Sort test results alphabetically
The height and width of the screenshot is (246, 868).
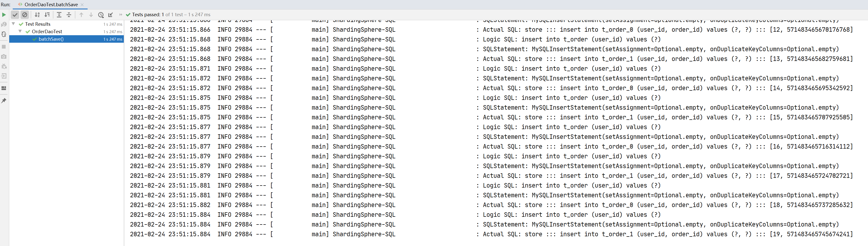coord(37,14)
